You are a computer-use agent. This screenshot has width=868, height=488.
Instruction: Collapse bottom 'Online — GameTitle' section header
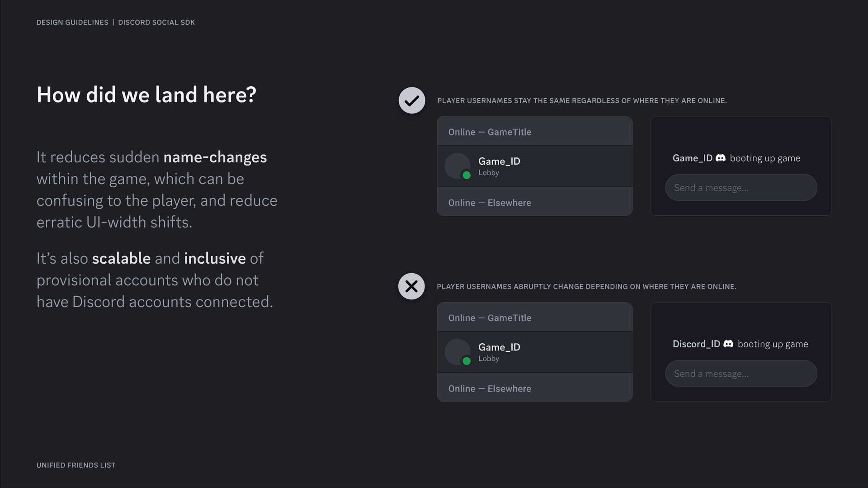coord(534,317)
